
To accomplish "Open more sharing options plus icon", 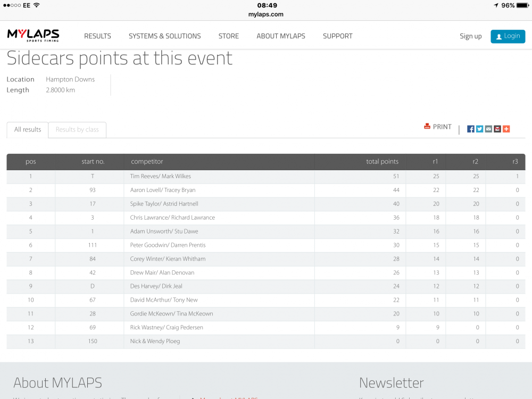I will click(506, 129).
